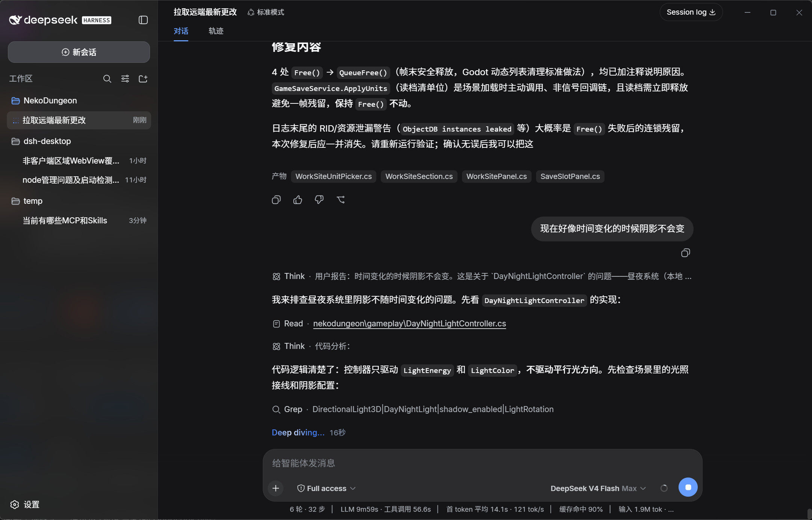Give thumbs down to the reply
The image size is (812, 520).
tap(319, 200)
